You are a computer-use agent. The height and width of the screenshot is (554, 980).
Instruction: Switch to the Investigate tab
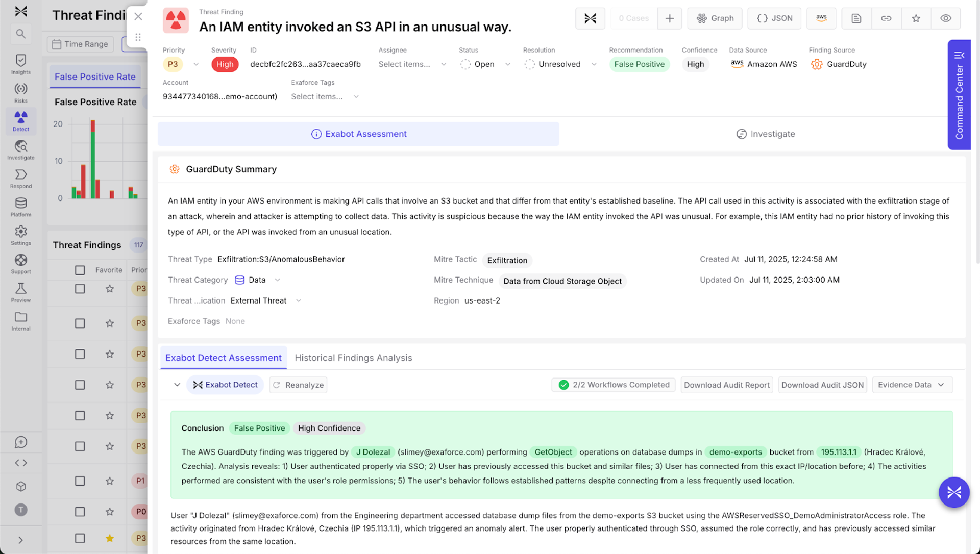(766, 134)
